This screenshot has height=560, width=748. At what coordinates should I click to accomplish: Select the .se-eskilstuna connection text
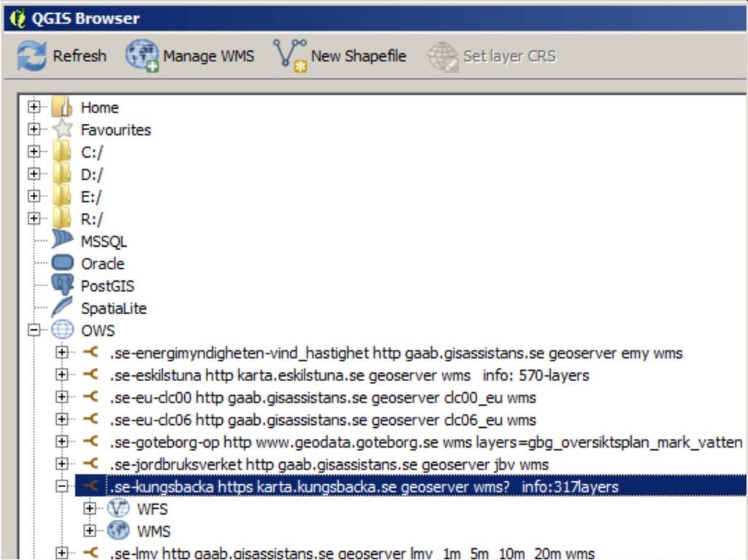[x=350, y=375]
